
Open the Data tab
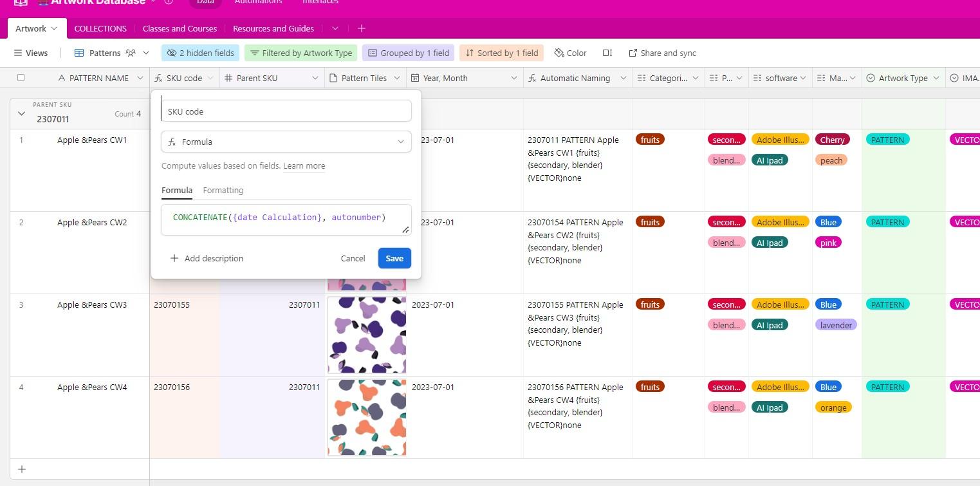[x=205, y=2]
